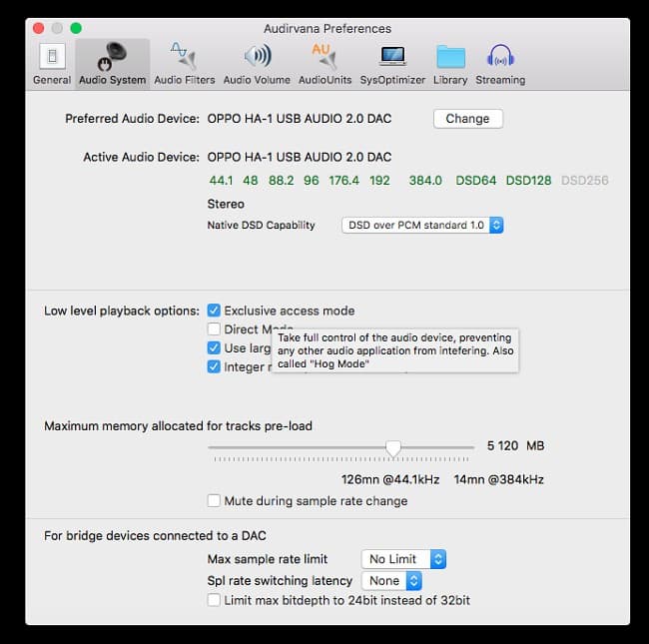Click the 96 sample rate value
This screenshot has height=644, width=649.
click(x=312, y=181)
